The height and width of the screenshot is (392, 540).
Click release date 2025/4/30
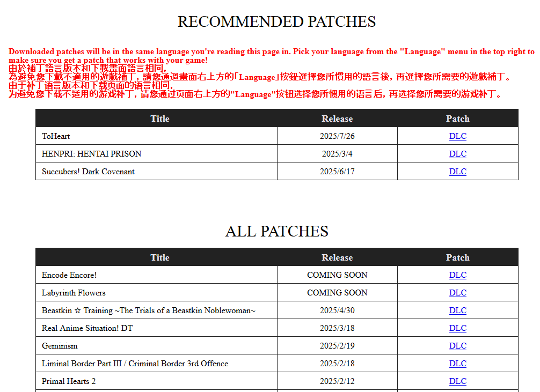point(337,310)
